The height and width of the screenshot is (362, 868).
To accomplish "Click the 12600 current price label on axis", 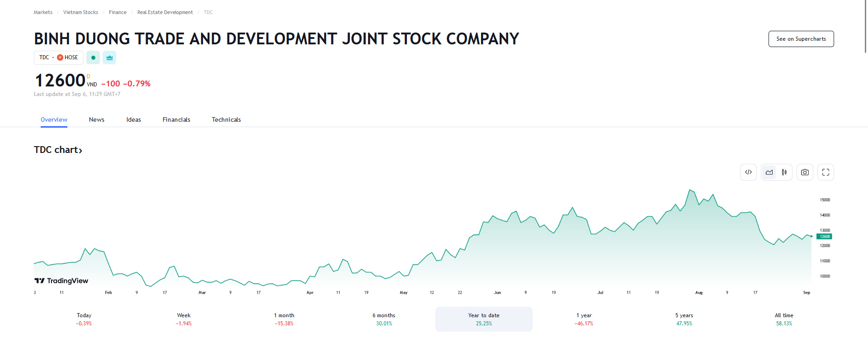I will (x=824, y=237).
